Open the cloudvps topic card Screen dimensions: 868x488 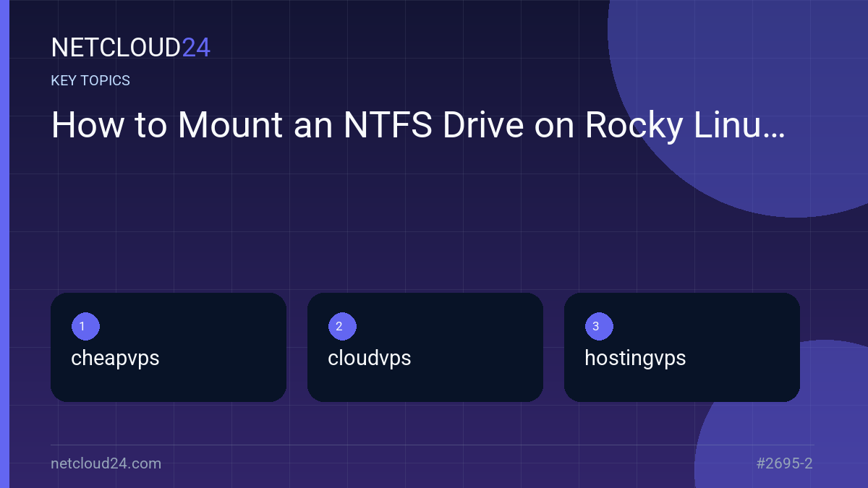click(425, 347)
